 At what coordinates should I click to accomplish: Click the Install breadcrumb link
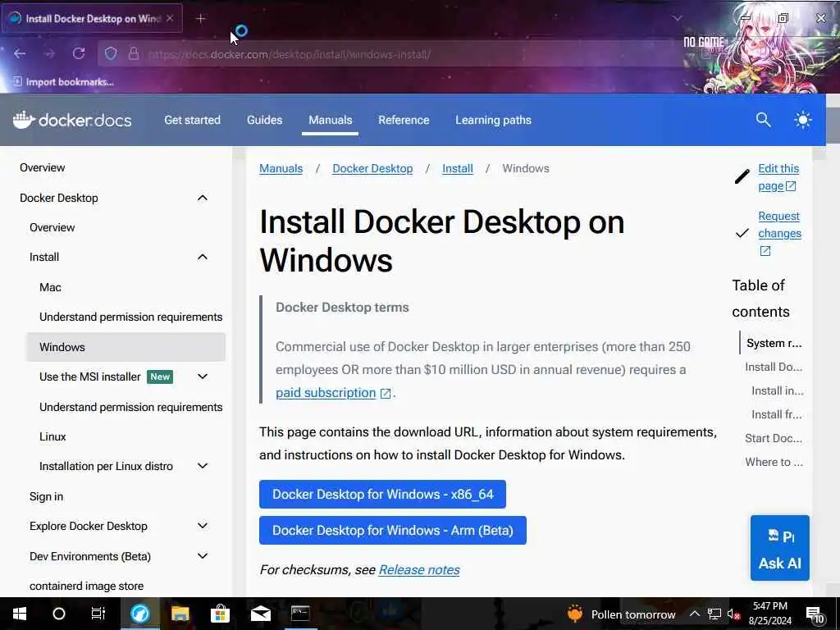(x=458, y=169)
